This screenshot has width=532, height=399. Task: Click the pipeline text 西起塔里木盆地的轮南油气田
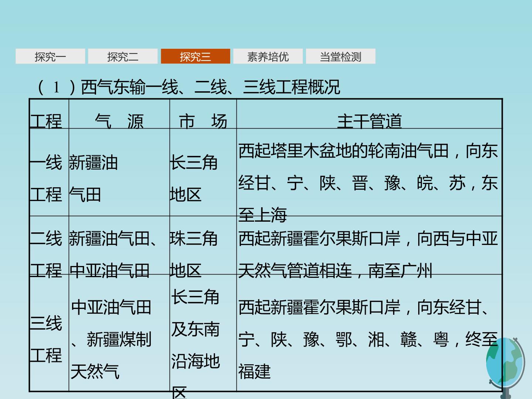[x=344, y=151]
